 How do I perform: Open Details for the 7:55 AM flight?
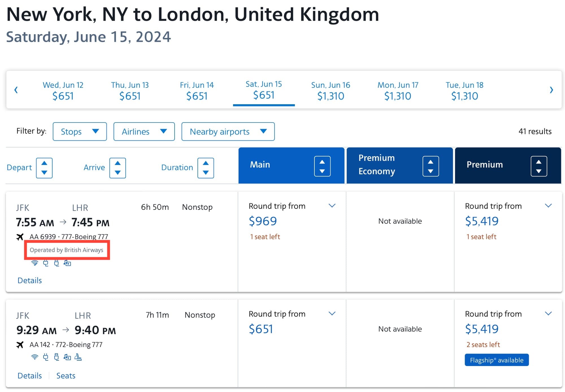pos(30,280)
